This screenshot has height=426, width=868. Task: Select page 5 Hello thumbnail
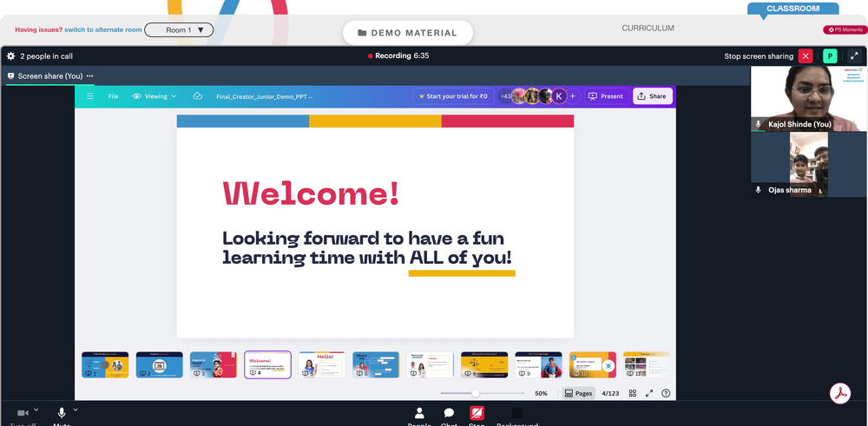322,364
